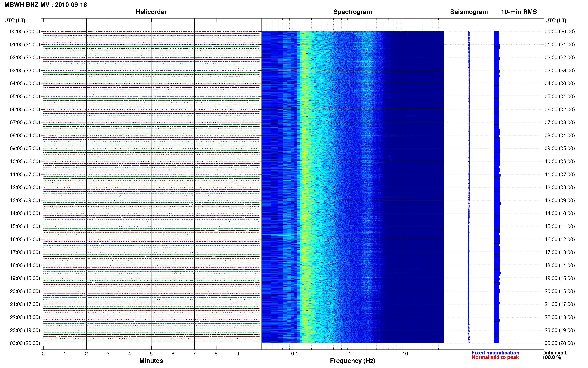Screen dimensions: 588x368
Task: Click the '100.0 %' availability value
Action: pyautogui.click(x=551, y=357)
